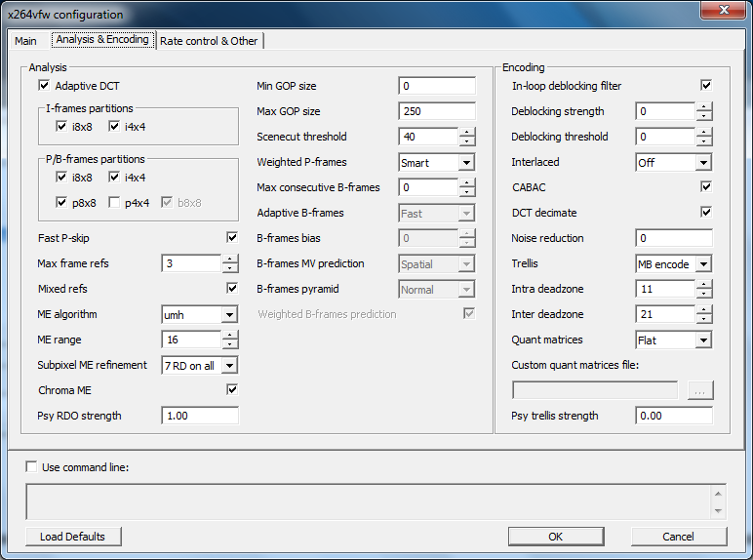Decrease Max consecutive B-frames value
This screenshot has width=753, height=560.
coord(467,191)
